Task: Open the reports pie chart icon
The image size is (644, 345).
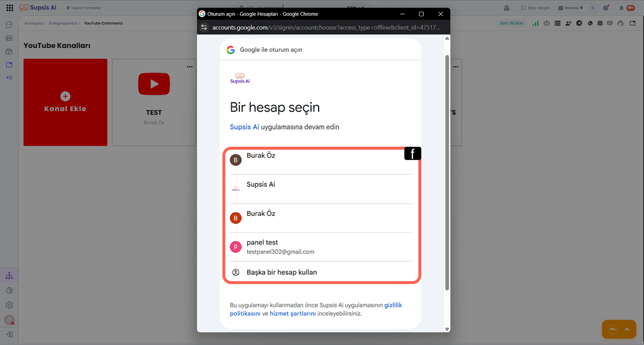Action: (9, 291)
